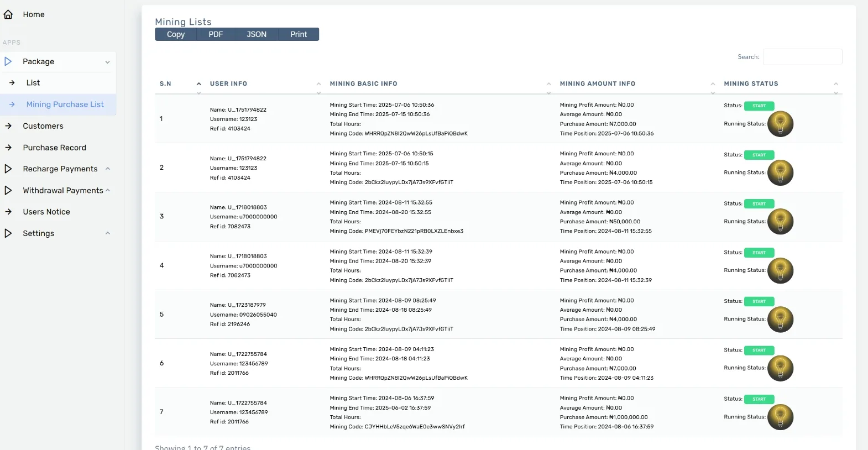Click the lightbulb running status icon in row 1

pos(780,124)
